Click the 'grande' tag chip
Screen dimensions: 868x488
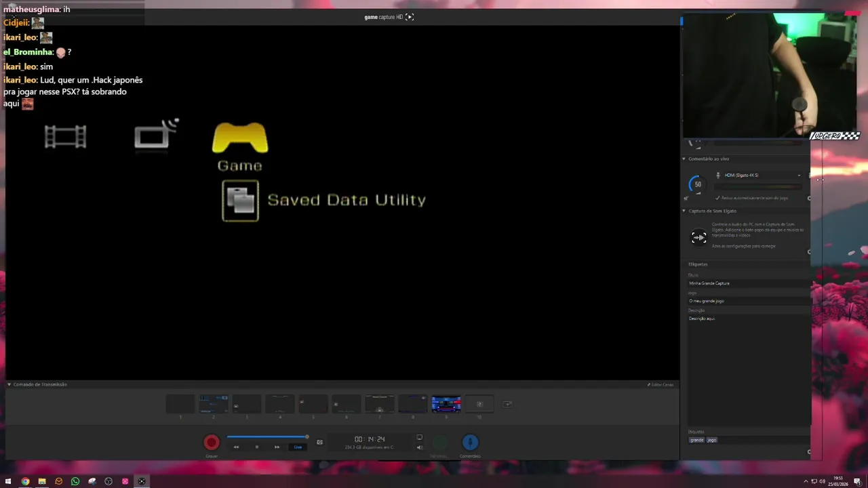tap(696, 440)
